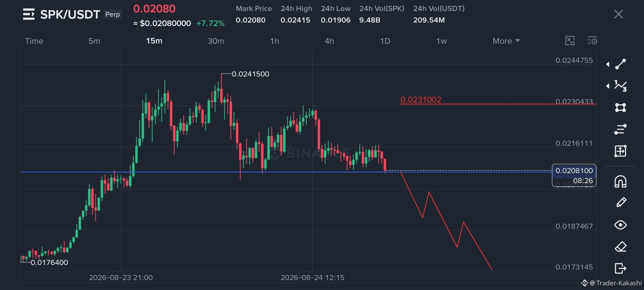Click the ≈ $0.02080000 USD value

point(162,23)
